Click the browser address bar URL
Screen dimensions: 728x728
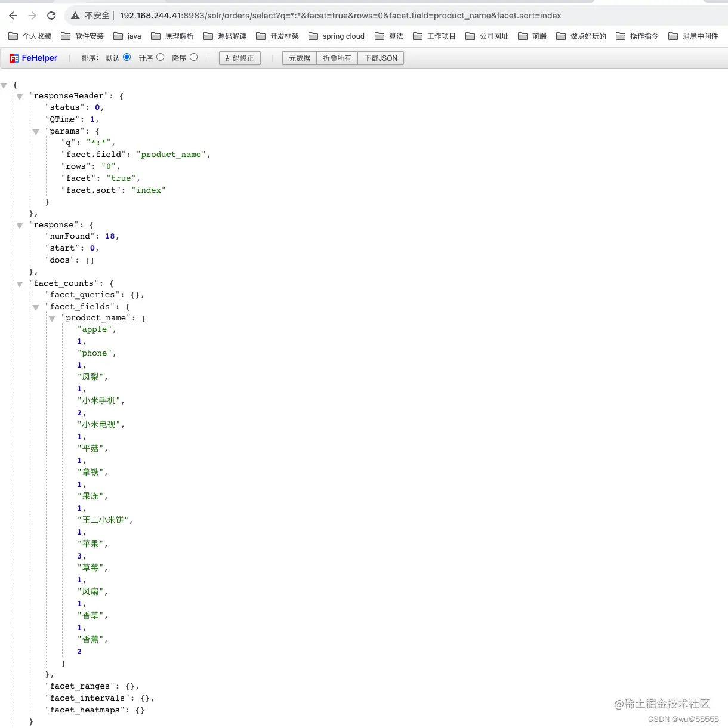point(340,16)
